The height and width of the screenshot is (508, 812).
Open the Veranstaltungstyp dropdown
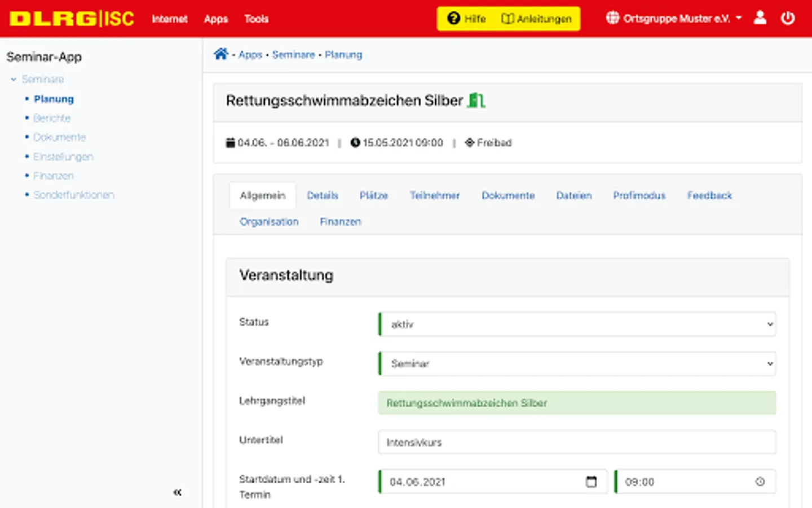(x=577, y=364)
